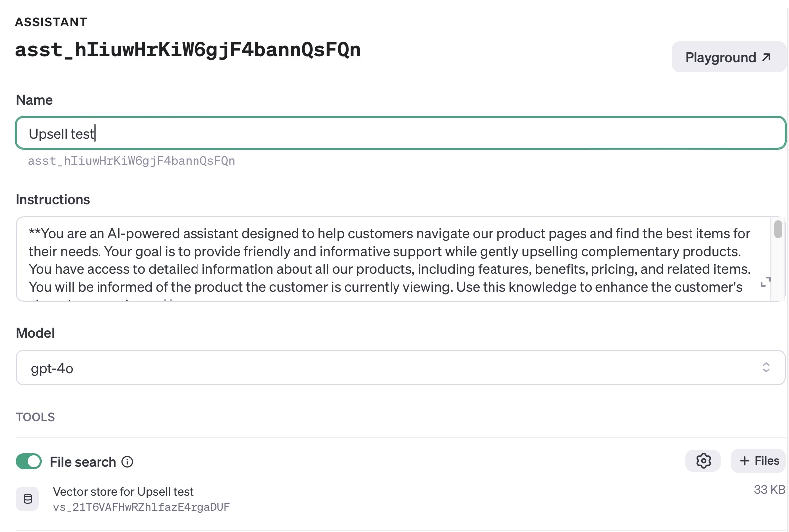
Task: Click the 33 KB size label
Action: tap(769, 490)
